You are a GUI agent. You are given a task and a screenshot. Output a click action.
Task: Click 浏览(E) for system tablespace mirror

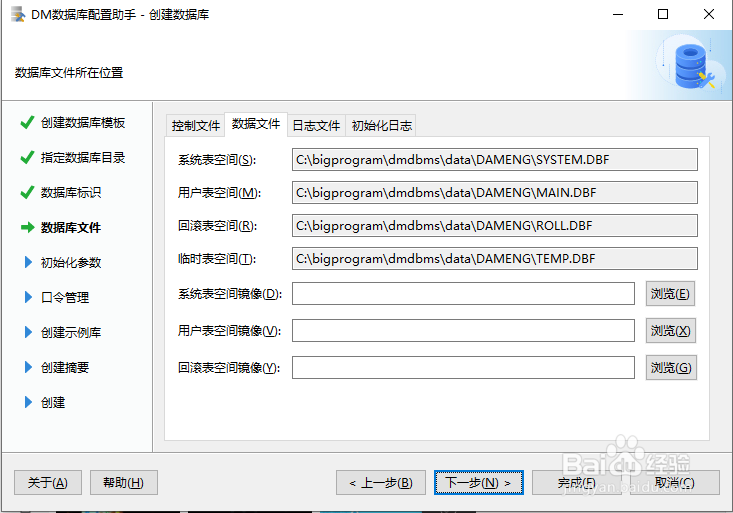pyautogui.click(x=670, y=294)
